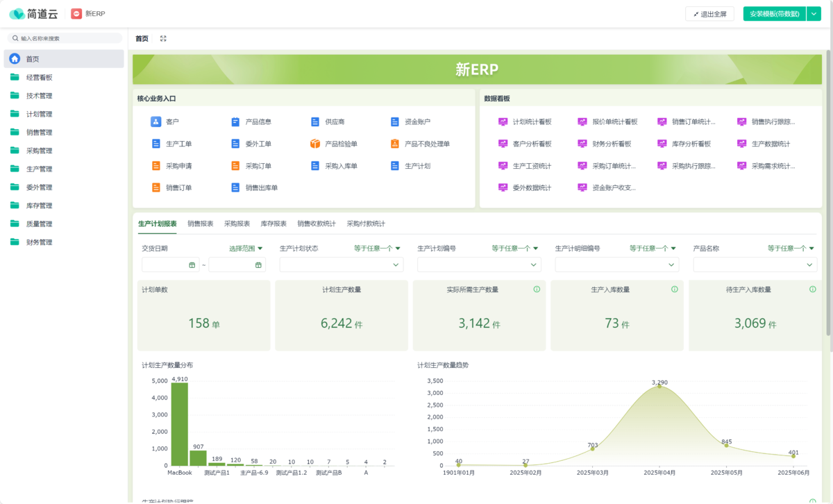Open the 生产计划状态 dropdown field
833x504 pixels.
tap(341, 264)
